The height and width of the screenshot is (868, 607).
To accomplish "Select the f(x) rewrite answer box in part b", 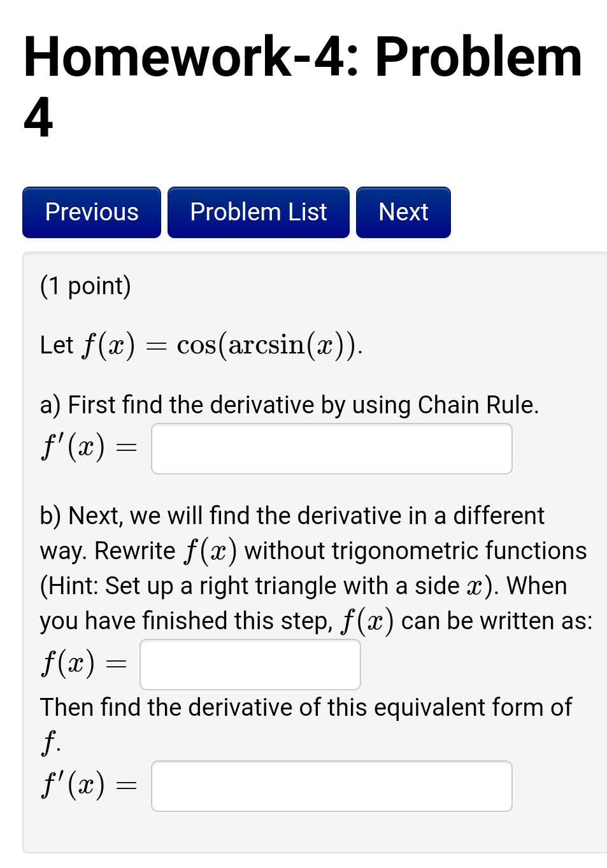I will [250, 664].
